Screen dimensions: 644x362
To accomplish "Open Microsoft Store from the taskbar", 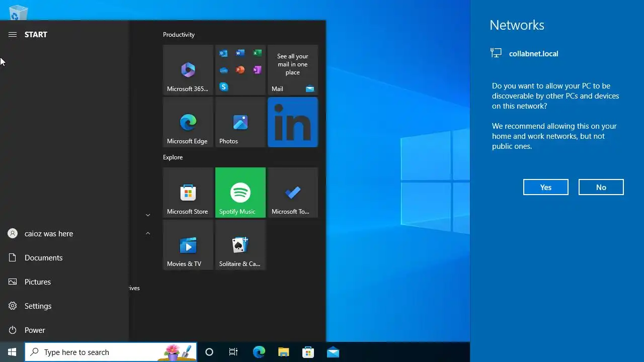I will coord(308,352).
